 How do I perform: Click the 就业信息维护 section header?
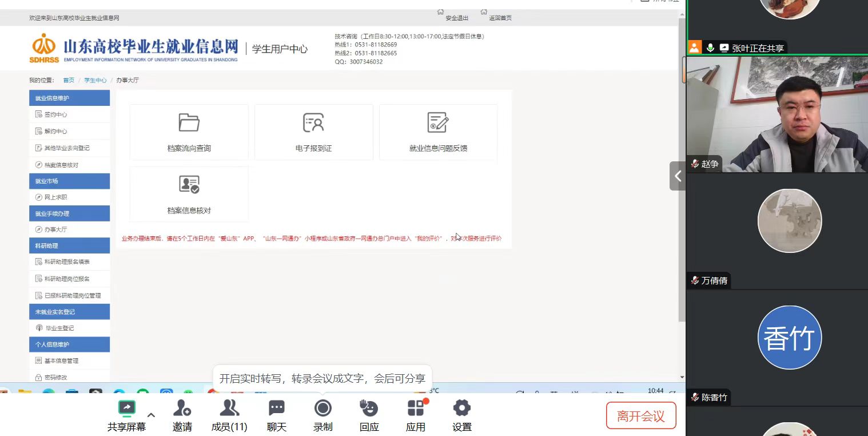69,98
